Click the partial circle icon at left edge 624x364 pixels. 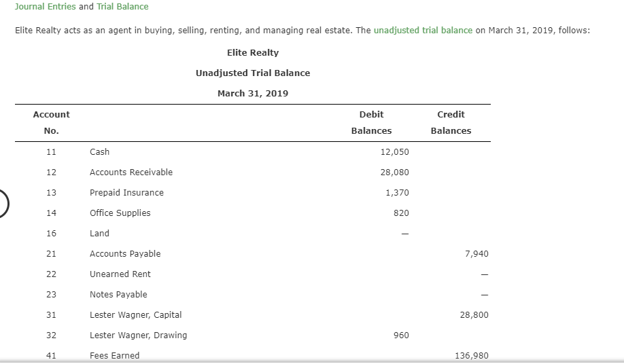(4, 204)
